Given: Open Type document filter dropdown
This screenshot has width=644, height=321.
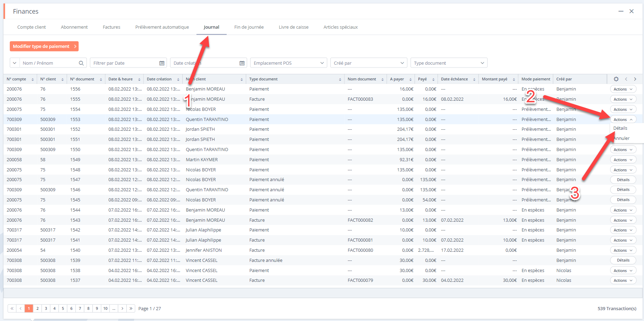Looking at the screenshot, I should (x=449, y=63).
